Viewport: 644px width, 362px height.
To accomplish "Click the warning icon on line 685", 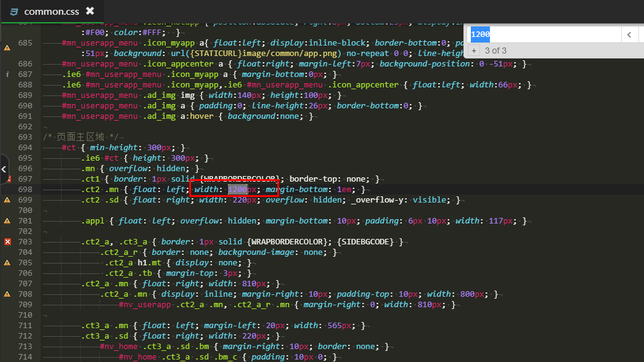I will tap(7, 48).
